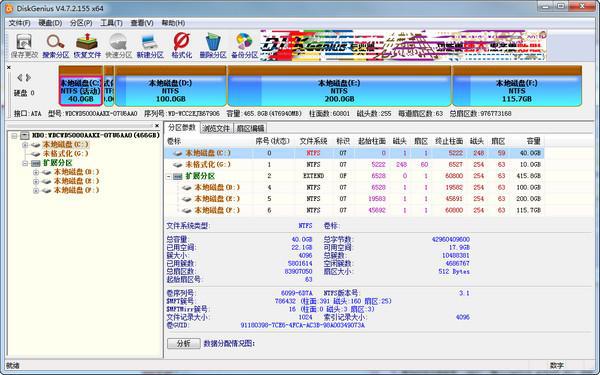Switch to the 浏览文件 tab

216,128
